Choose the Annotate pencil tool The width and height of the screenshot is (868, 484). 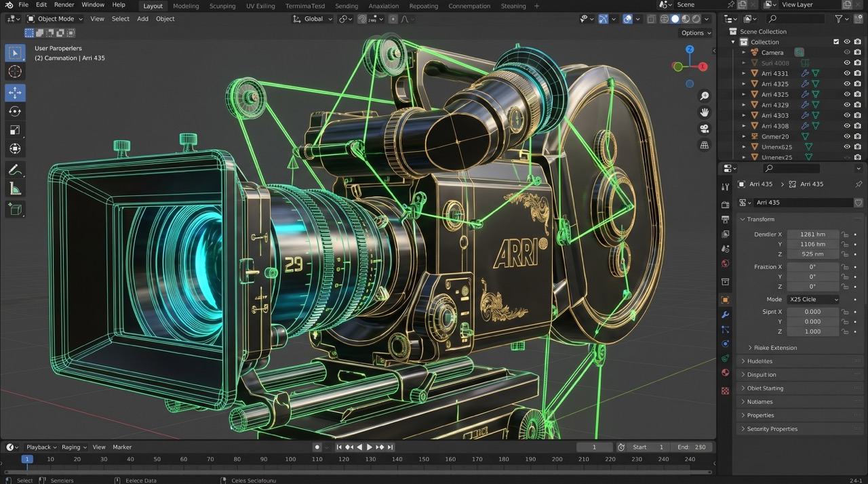15,170
